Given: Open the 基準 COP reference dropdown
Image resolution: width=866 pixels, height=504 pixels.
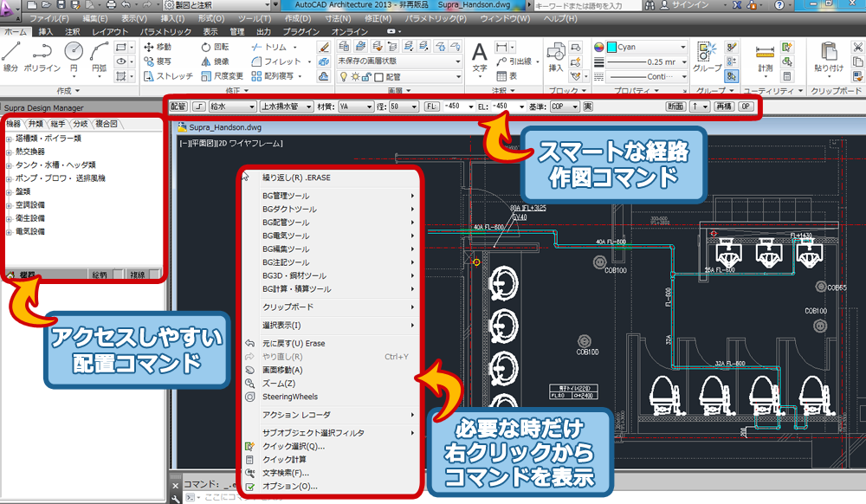Looking at the screenshot, I should [565, 106].
